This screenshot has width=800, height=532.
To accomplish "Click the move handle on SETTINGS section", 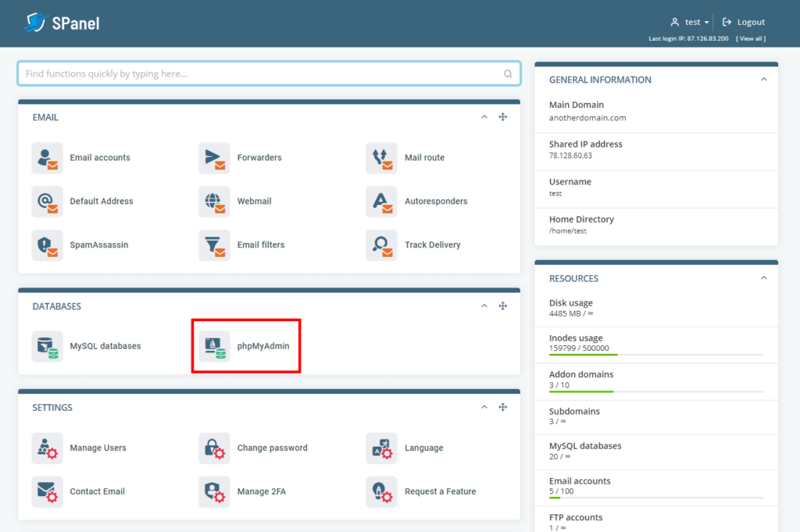I will point(503,407).
